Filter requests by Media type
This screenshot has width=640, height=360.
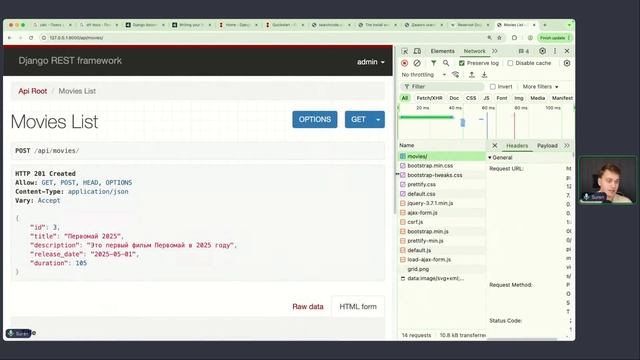538,98
